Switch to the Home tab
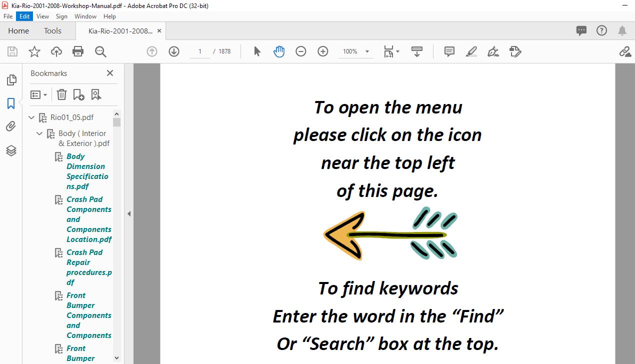The image size is (635, 364). point(18,30)
